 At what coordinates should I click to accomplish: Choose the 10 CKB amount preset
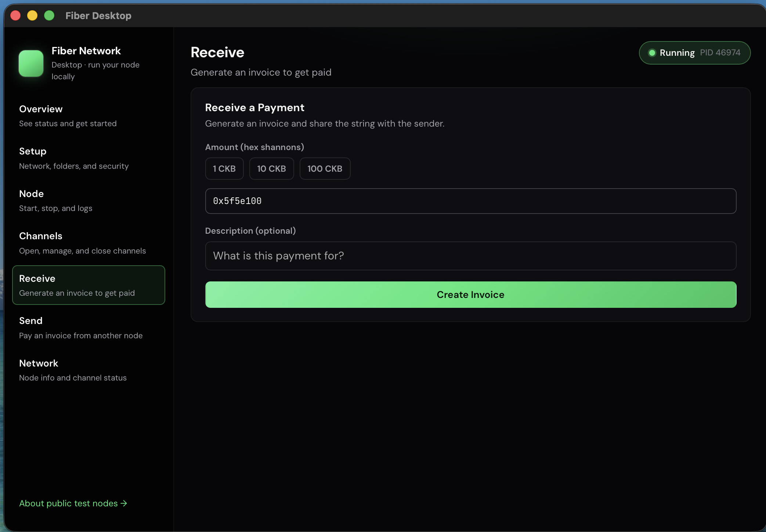(271, 169)
